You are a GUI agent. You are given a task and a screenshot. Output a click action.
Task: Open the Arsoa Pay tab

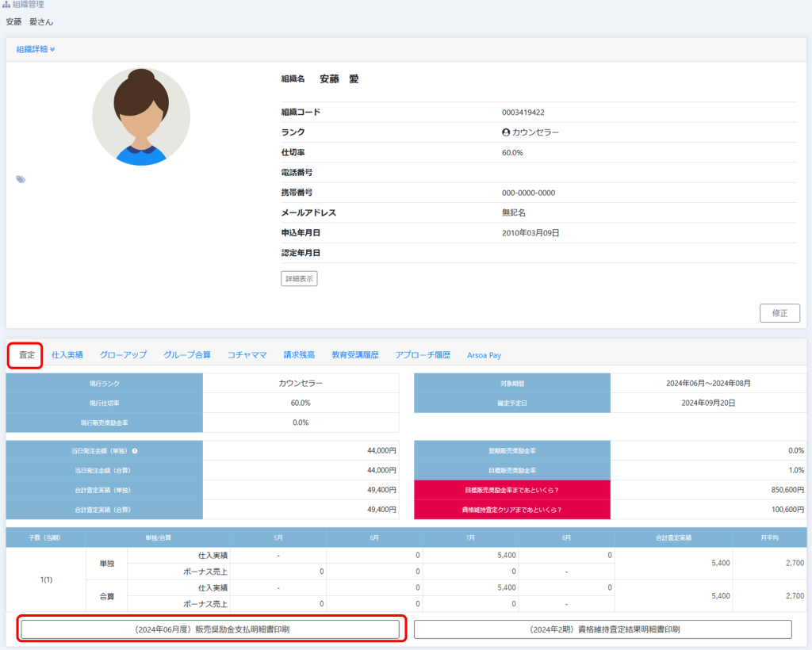click(484, 355)
